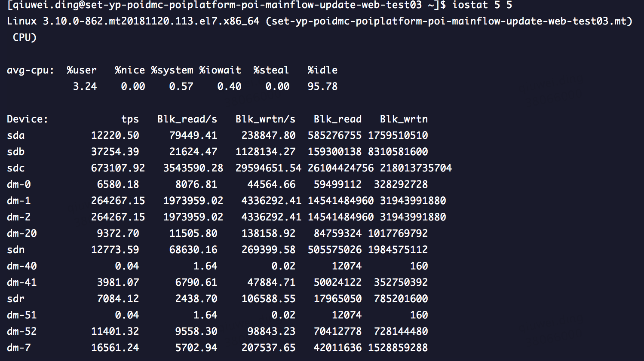Click the dm-20 device row label
This screenshot has width=644, height=361.
click(22, 233)
